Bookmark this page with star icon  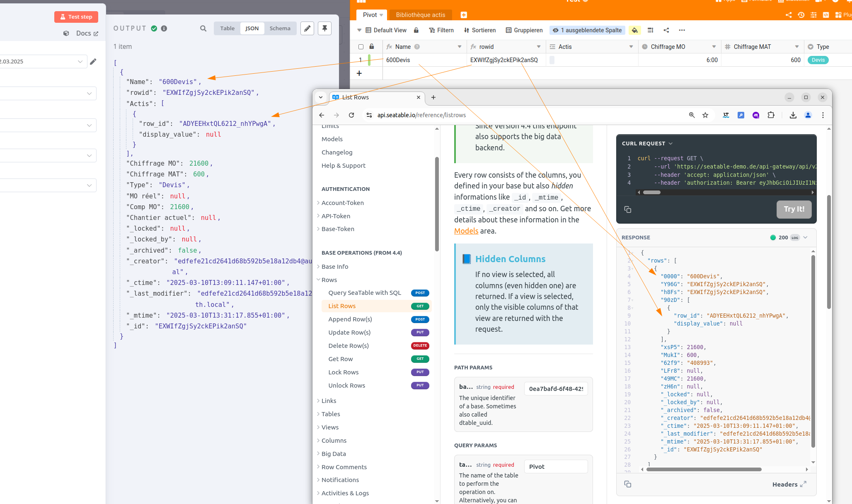click(705, 115)
